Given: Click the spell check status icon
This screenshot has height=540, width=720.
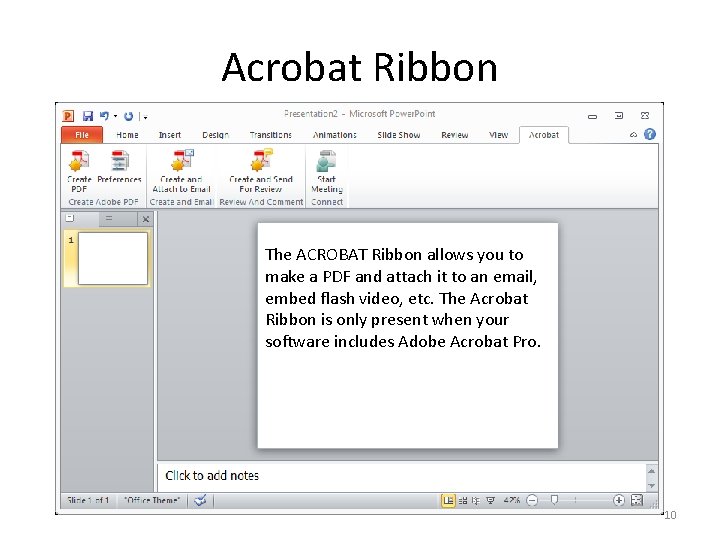Looking at the screenshot, I should [x=200, y=500].
